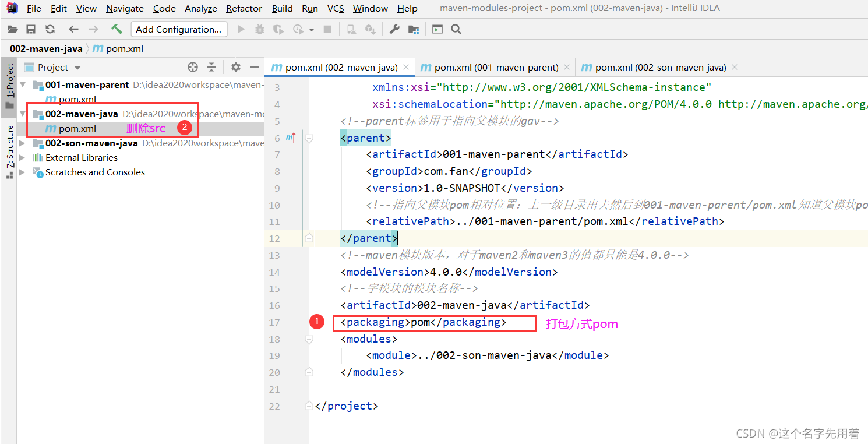This screenshot has height=444, width=868.
Task: Open the profiler options dropdown arrow
Action: (x=312, y=30)
